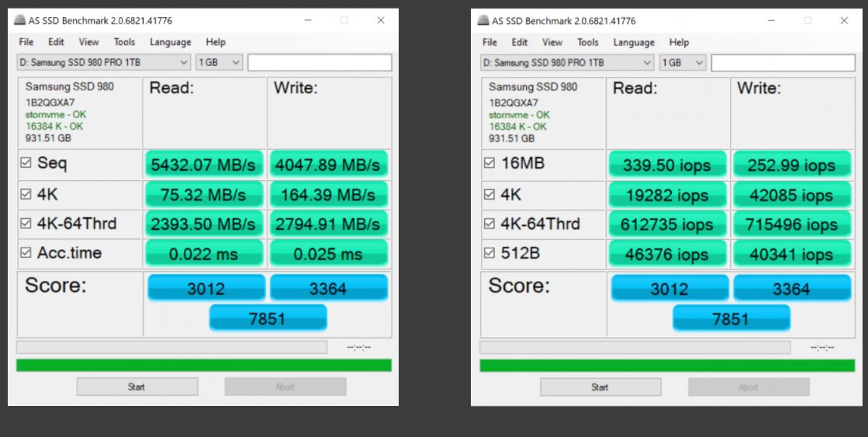Viewport: 868px width, 437px height.
Task: Uncheck the Acc.time checkbox
Action: point(26,252)
